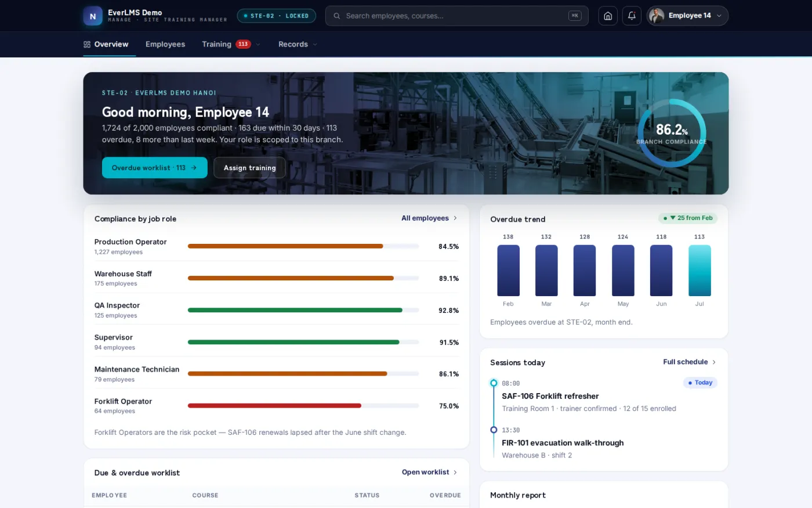Click the 08:00 session timeline dot
812x508 pixels.
(494, 383)
